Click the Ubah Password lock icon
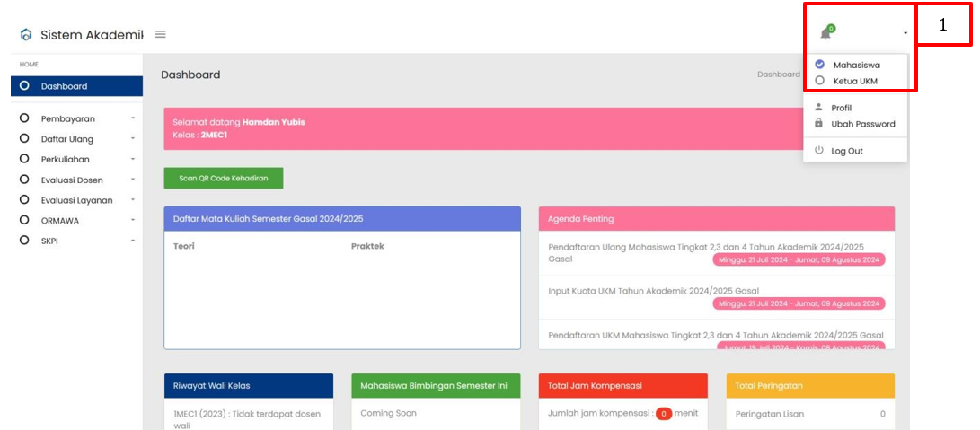The width and height of the screenshot is (980, 430). click(818, 124)
